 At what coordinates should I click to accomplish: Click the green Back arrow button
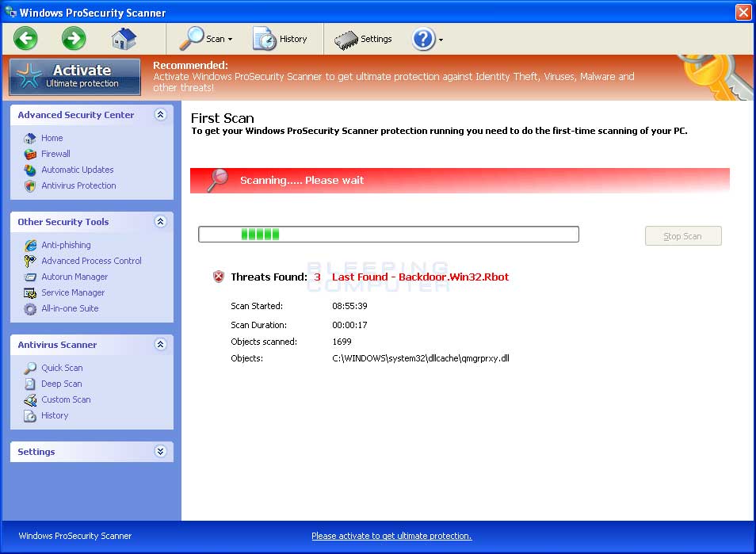coord(25,39)
